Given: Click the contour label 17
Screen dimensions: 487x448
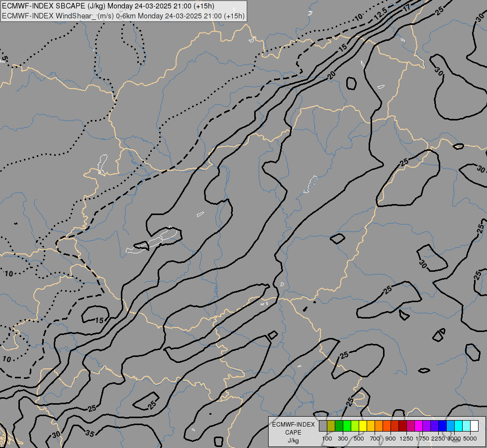Looking at the screenshot, I should click(x=407, y=7).
